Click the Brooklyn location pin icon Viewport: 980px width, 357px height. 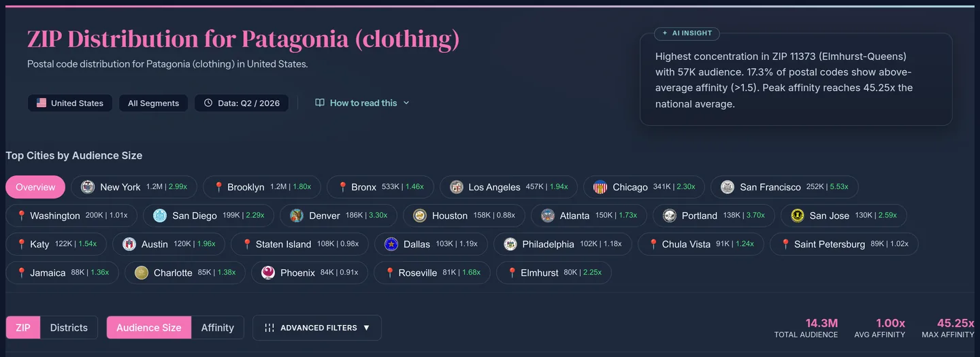(x=218, y=187)
